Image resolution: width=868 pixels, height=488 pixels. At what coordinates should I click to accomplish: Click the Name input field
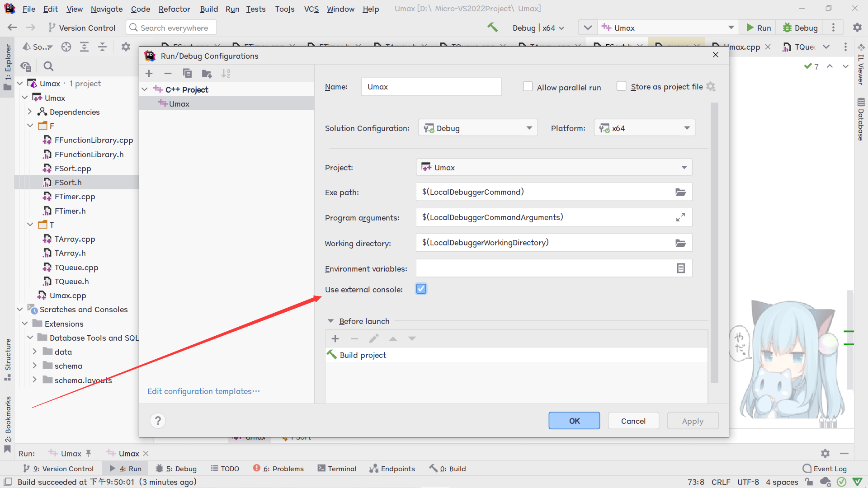(x=431, y=87)
